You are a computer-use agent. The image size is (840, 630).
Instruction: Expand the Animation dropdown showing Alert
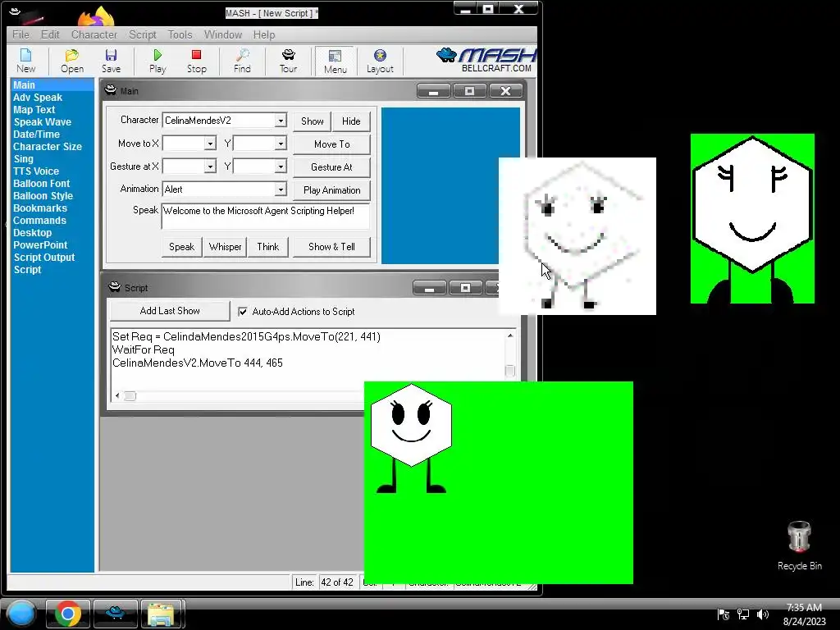tap(281, 189)
